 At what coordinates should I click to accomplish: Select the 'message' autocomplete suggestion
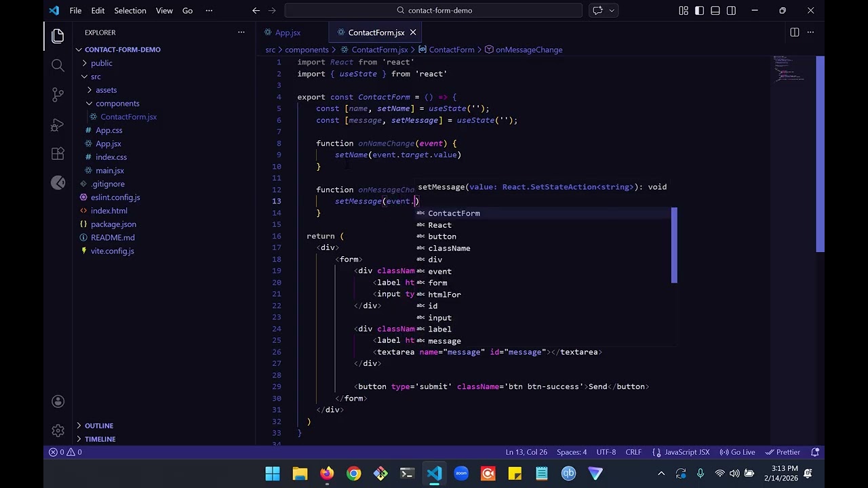point(543,341)
